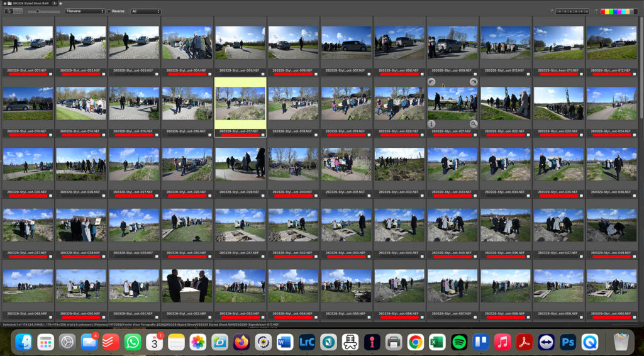
Task: Select thumbnail of photo 032
Action: pos(399,164)
